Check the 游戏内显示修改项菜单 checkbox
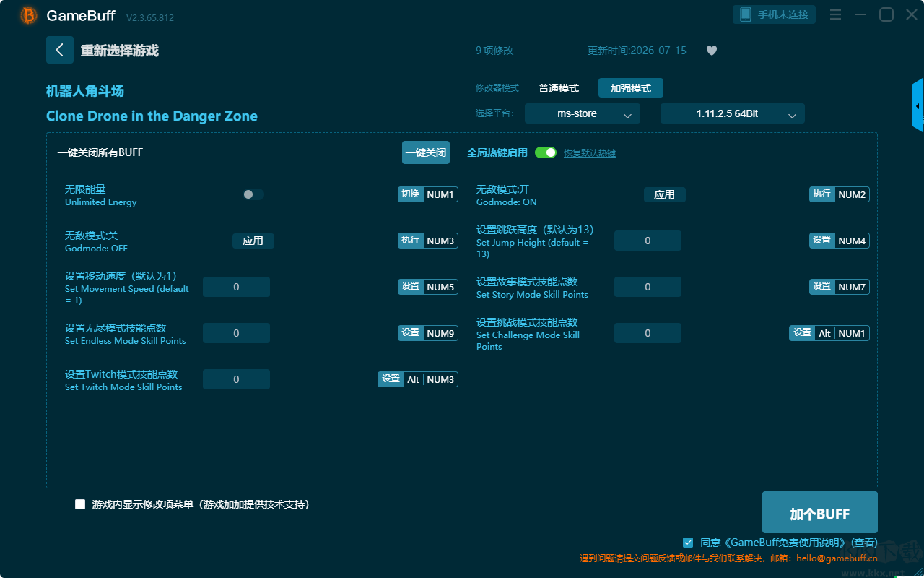924x578 pixels. tap(80, 504)
